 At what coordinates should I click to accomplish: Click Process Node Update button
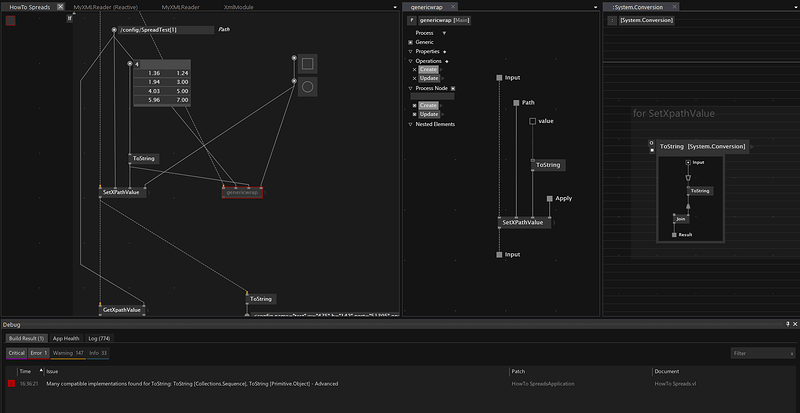429,114
